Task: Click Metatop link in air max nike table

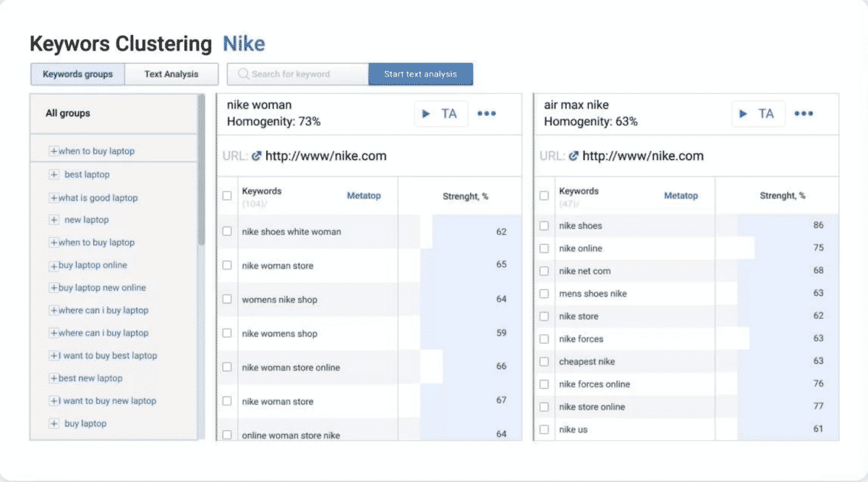Action: 681,195
